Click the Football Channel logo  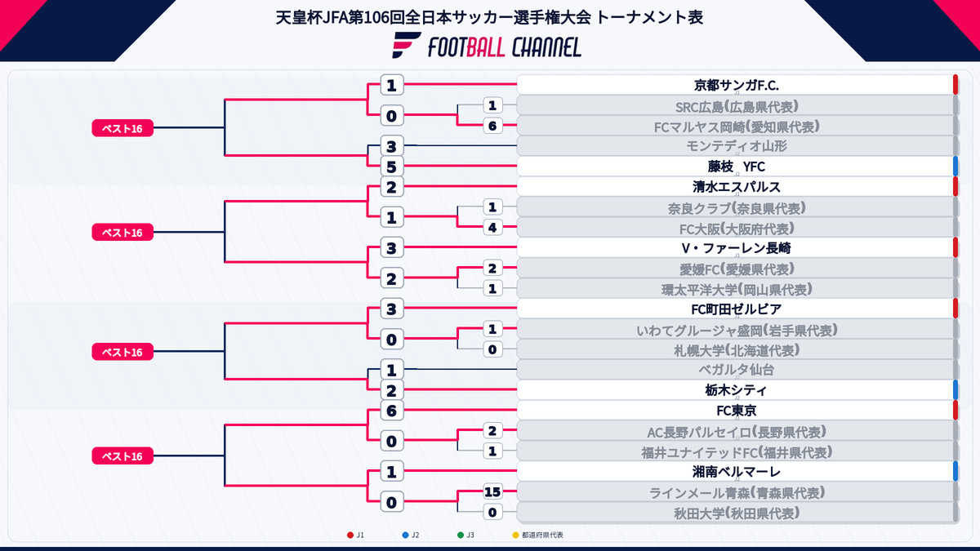coord(488,47)
